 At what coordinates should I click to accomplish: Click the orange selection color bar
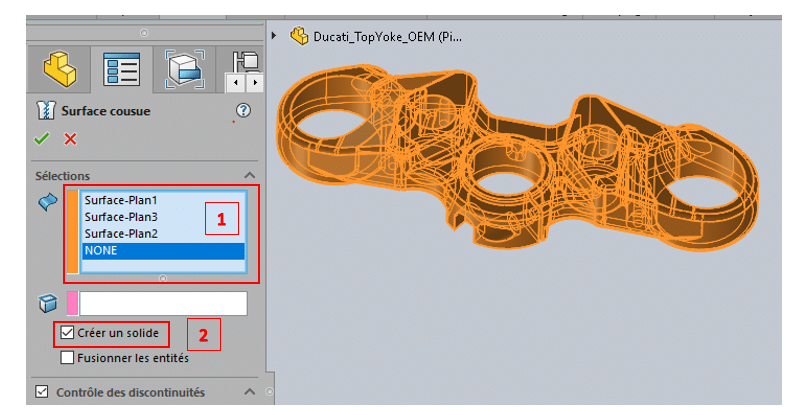coord(73,231)
